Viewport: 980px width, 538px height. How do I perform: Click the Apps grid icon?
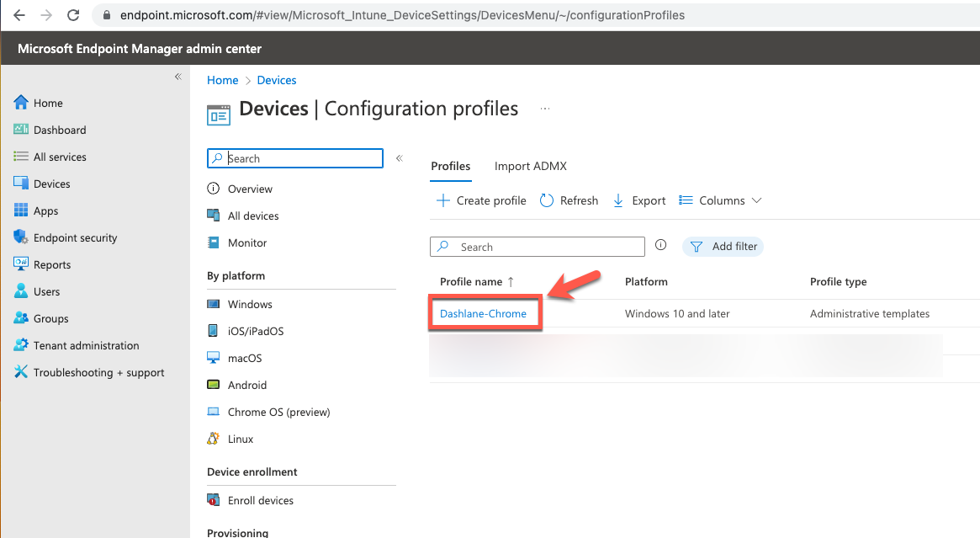[21, 210]
